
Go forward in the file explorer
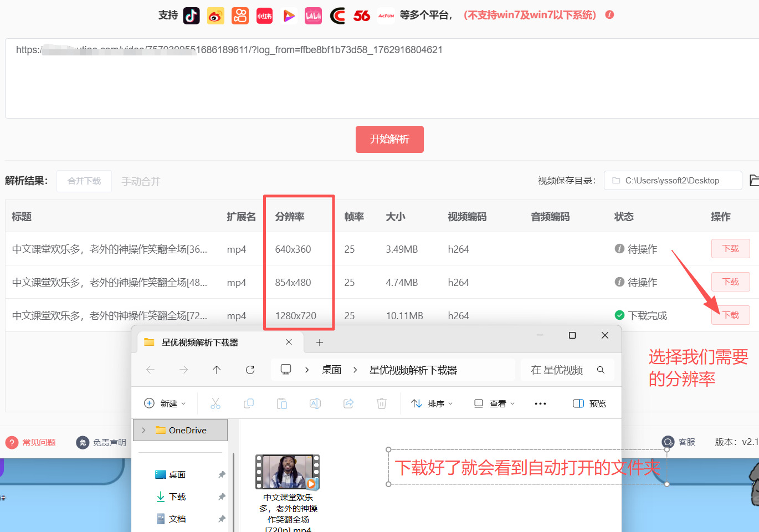(x=183, y=370)
